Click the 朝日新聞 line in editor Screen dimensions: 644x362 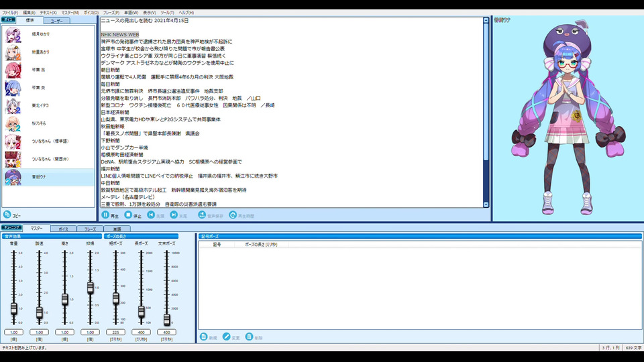[110, 70]
